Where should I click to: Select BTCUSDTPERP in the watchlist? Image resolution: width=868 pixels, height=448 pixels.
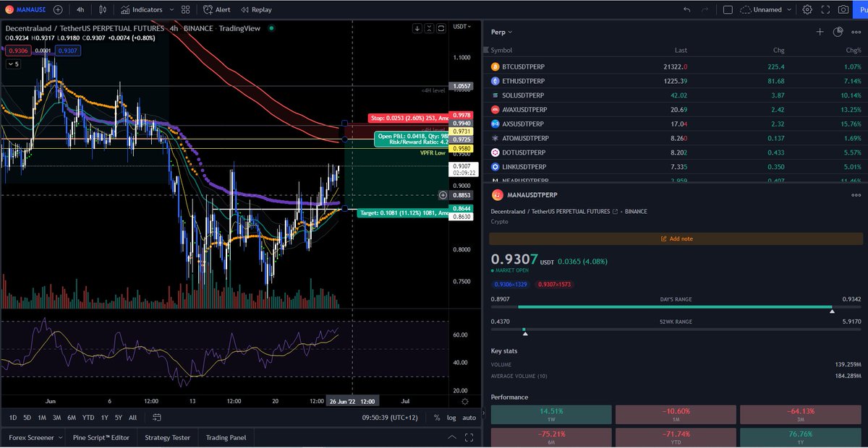676,66
